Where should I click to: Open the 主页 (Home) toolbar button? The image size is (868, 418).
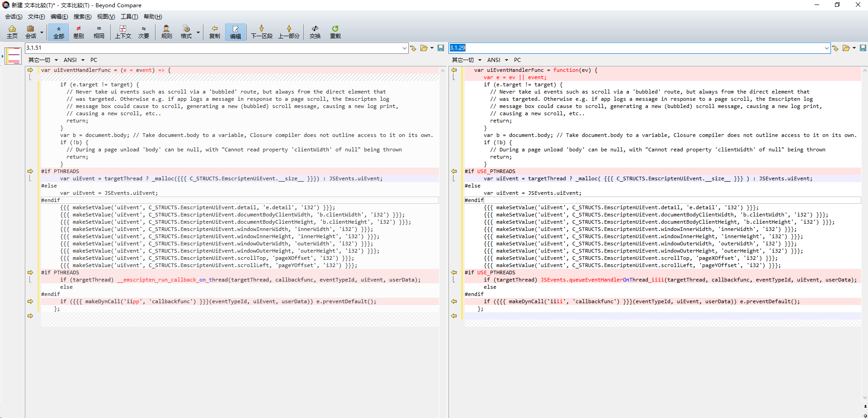pos(12,32)
